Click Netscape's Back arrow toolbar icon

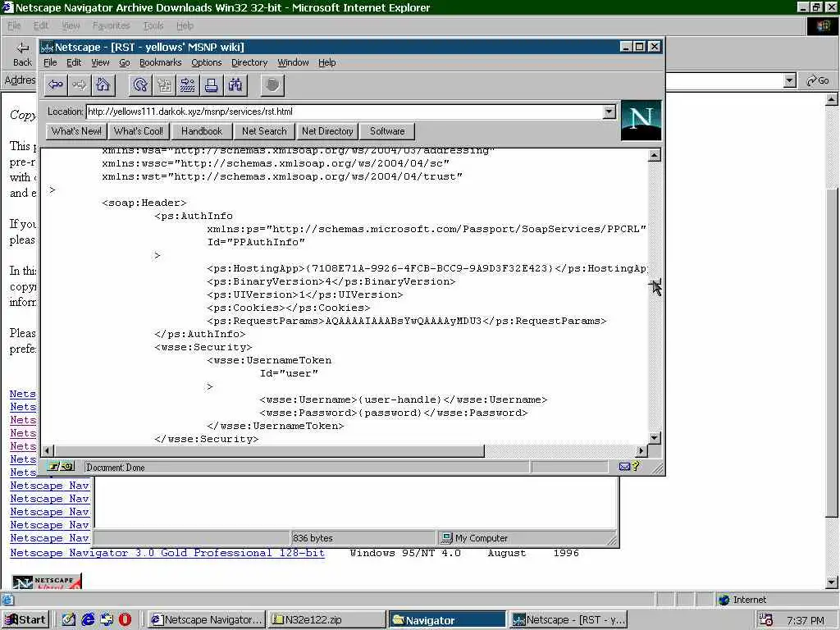[x=56, y=84]
